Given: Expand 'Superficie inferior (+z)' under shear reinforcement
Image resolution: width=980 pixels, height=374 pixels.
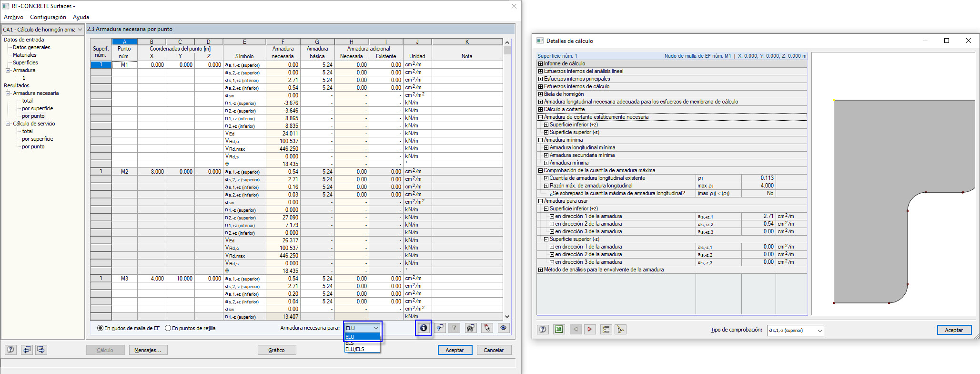Looking at the screenshot, I should (x=546, y=125).
